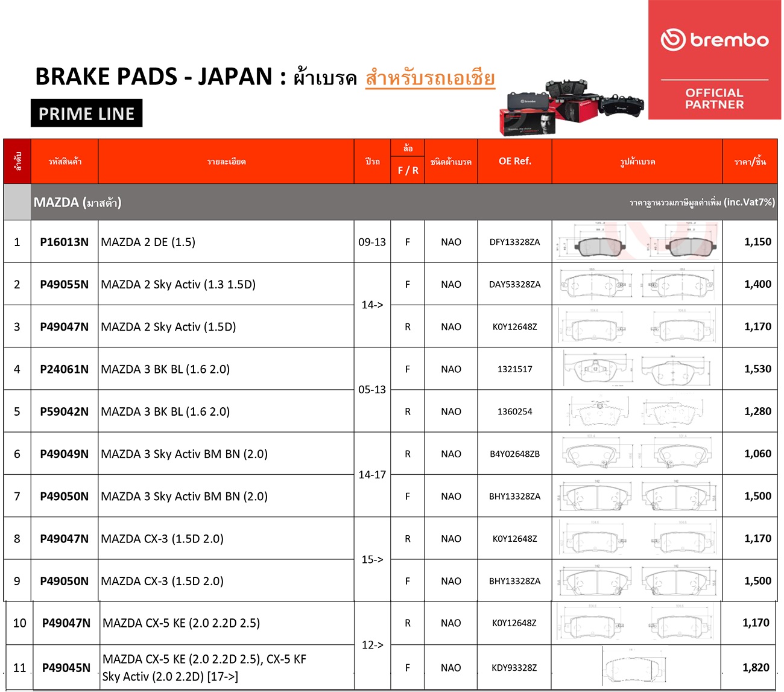Click the brake pad drawing for P24061N

[x=637, y=369]
